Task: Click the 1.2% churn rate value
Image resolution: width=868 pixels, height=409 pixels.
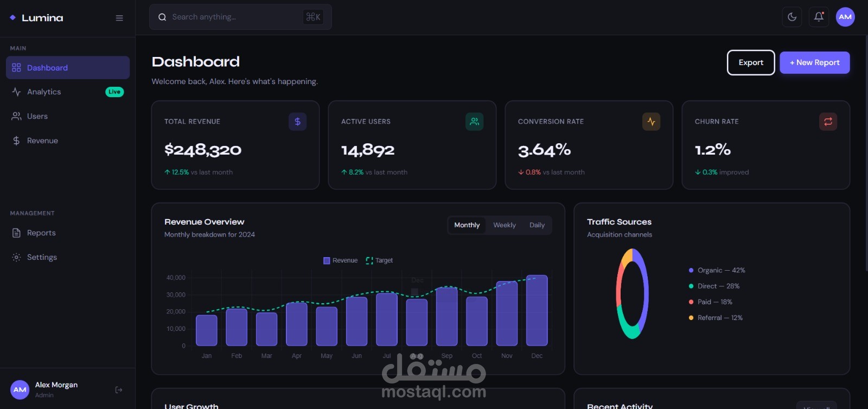Action: click(x=713, y=150)
